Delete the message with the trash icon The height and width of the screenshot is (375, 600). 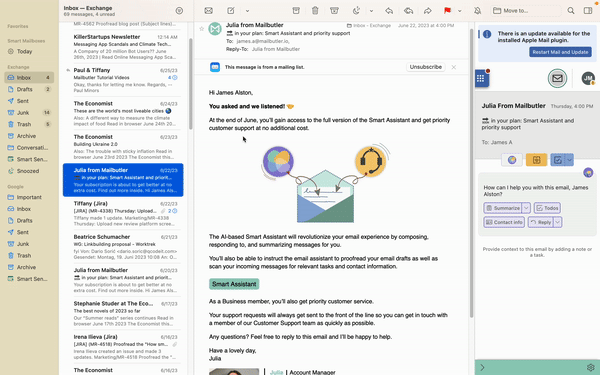[315, 11]
